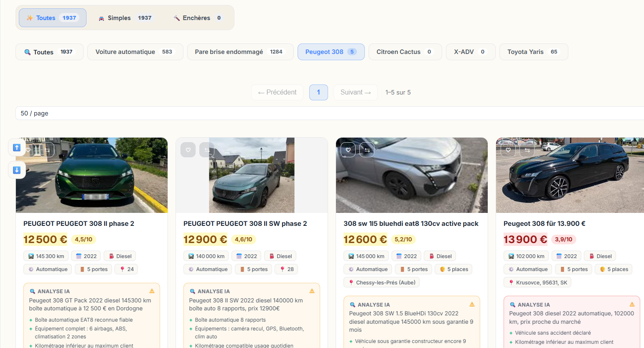Click the 12 900 € price

(x=205, y=239)
